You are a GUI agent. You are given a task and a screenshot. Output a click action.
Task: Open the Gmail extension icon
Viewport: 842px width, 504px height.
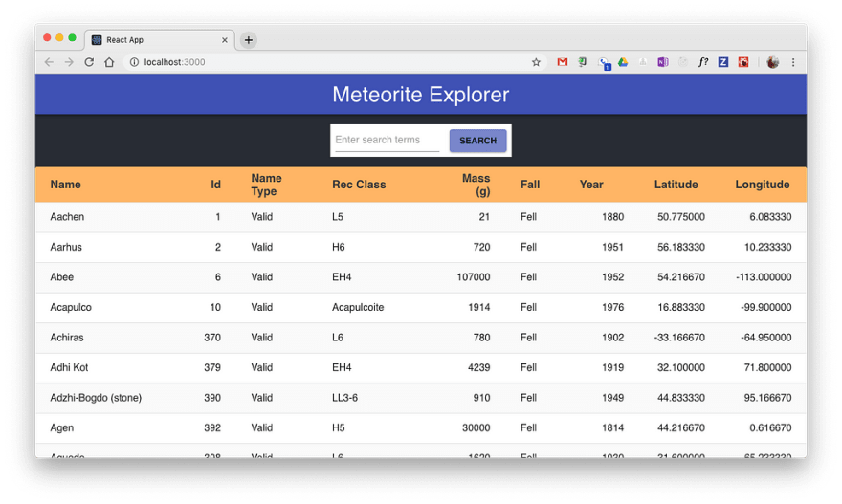[x=563, y=62]
